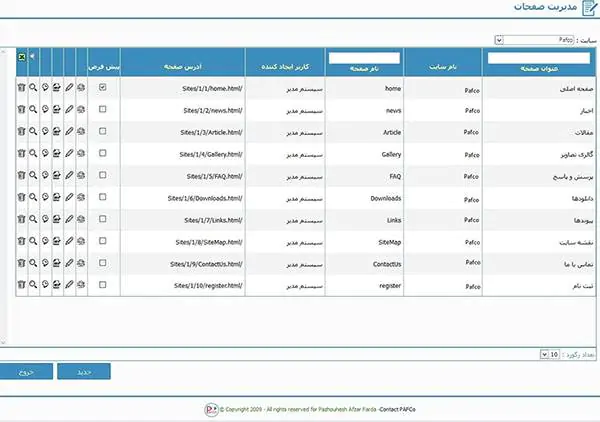Focus the page name filter input

pos(364,58)
